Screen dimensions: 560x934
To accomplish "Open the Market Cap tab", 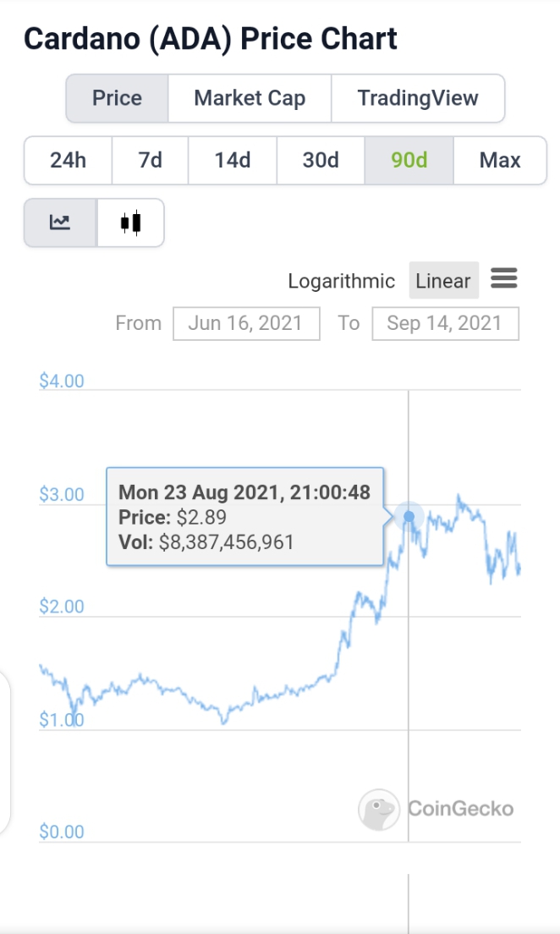I will coord(250,98).
